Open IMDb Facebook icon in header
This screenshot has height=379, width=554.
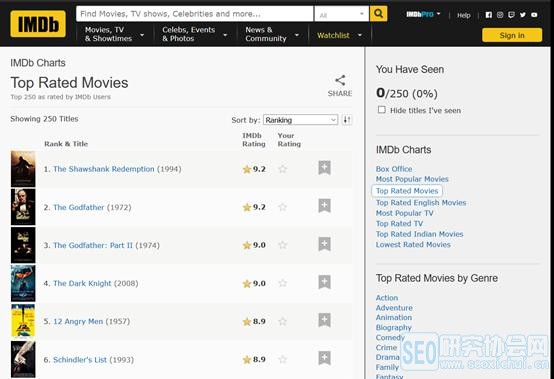point(488,15)
